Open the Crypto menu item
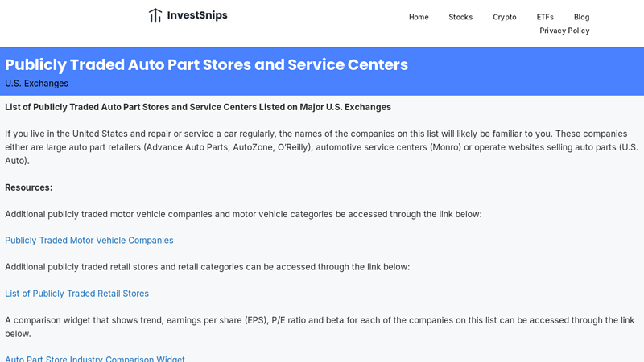This screenshot has height=362, width=644. point(505,17)
